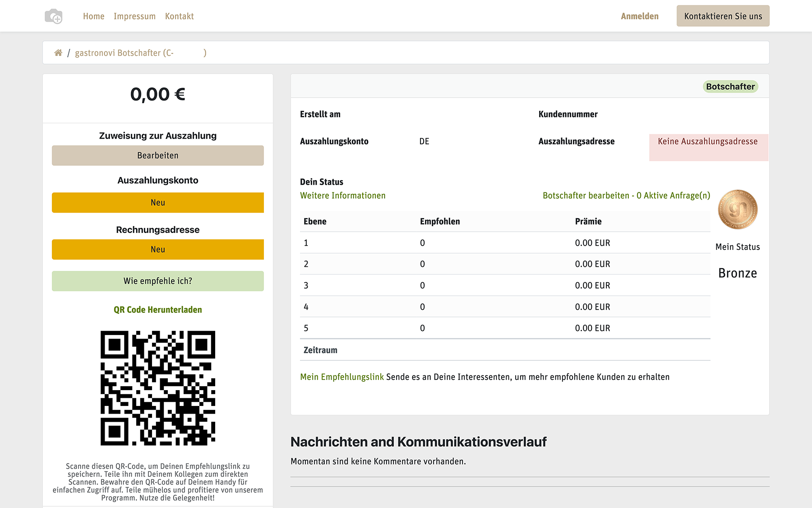
Task: Click the DE Auszahlungskonto value
Action: coord(424,141)
